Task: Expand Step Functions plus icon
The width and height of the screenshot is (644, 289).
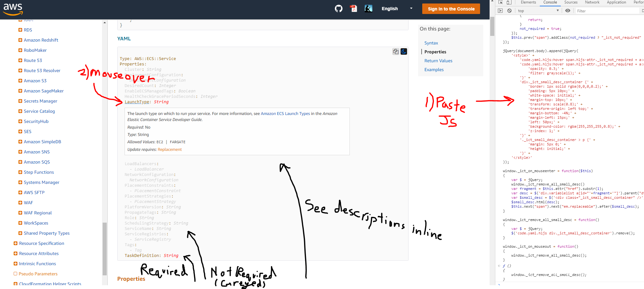Action: [20, 172]
